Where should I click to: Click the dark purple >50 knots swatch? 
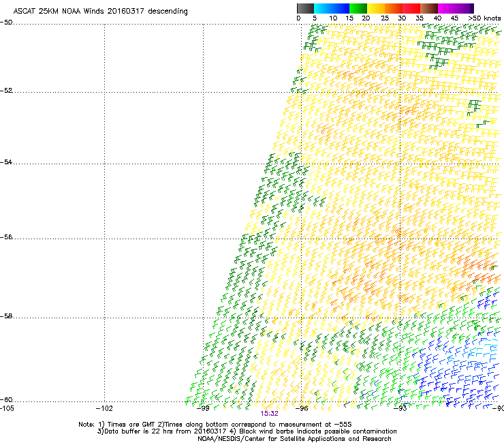point(472,8)
